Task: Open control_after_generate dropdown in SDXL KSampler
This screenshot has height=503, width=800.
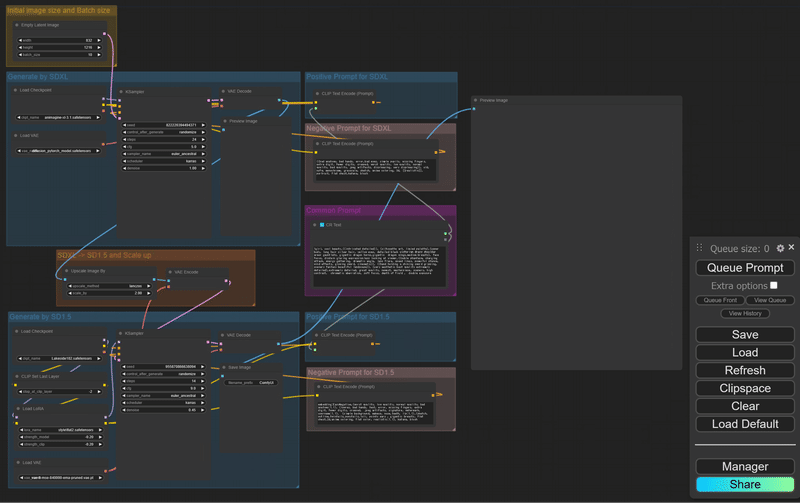Action: [x=164, y=132]
